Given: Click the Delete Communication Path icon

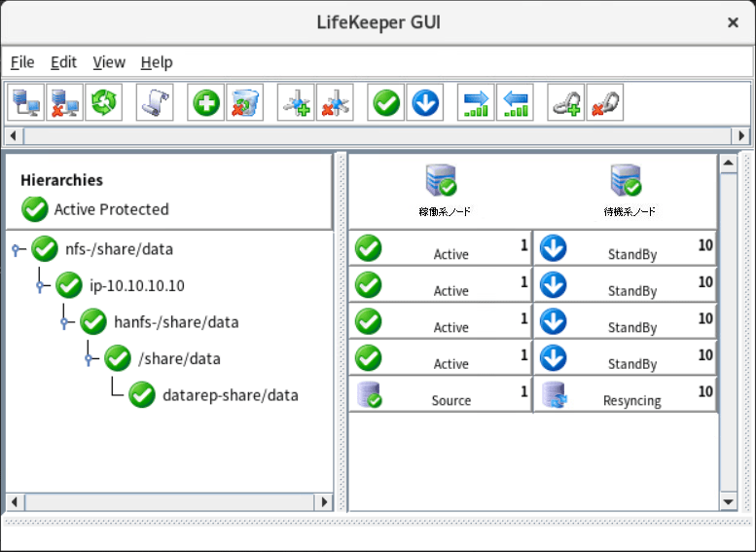Looking at the screenshot, I should pos(335,102).
